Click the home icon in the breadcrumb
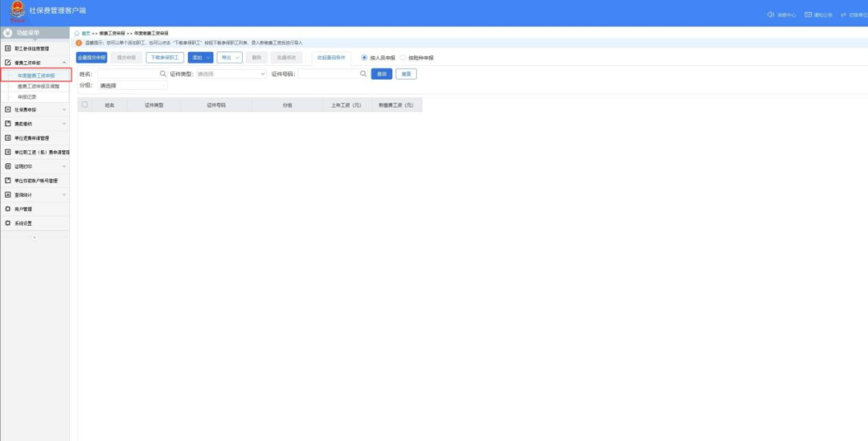Screen dimensions: 868x441 77,33
